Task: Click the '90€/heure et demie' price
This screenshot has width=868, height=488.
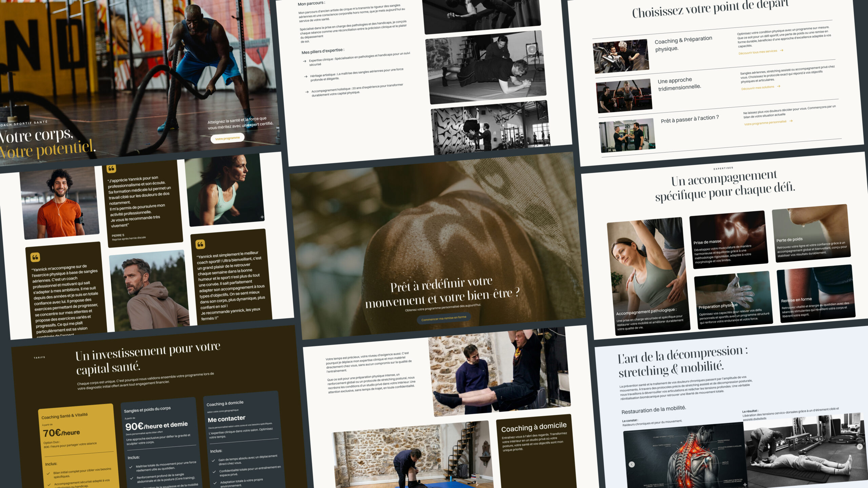Action: point(157,425)
